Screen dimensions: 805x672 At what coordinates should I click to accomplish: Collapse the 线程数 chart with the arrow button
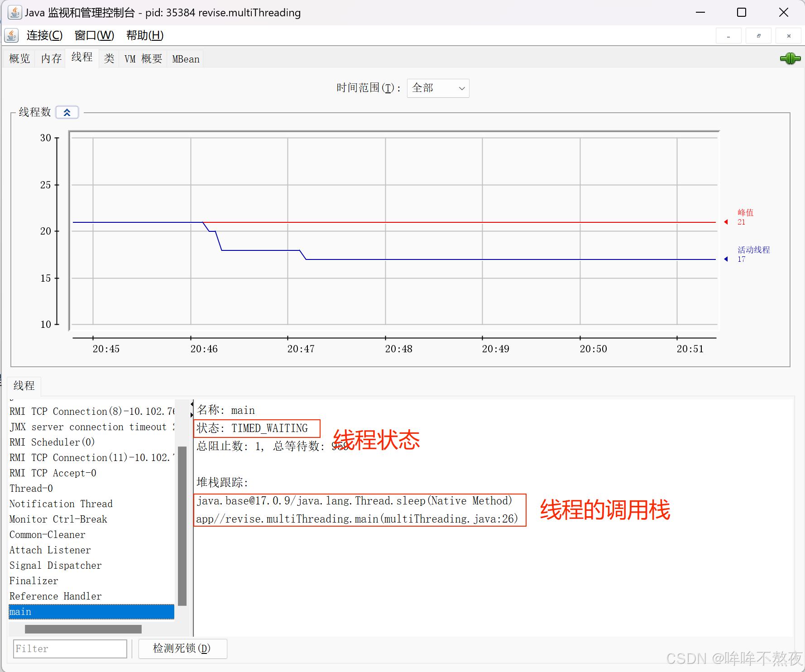pos(67,112)
